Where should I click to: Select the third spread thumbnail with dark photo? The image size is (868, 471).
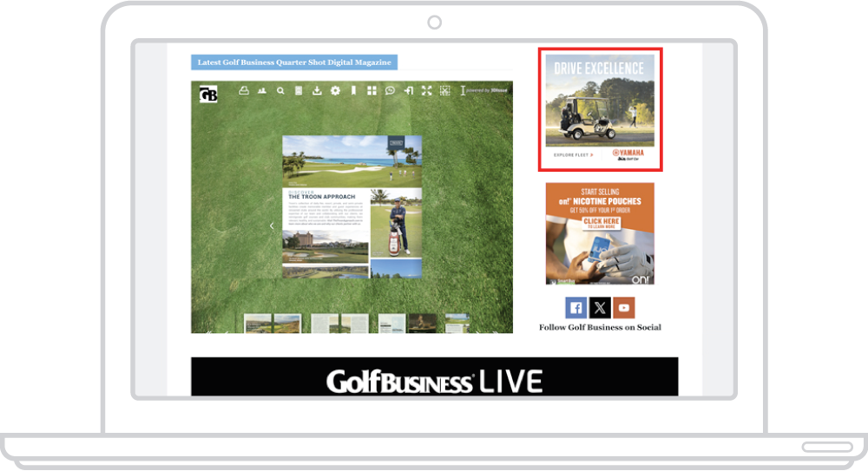pos(407,324)
